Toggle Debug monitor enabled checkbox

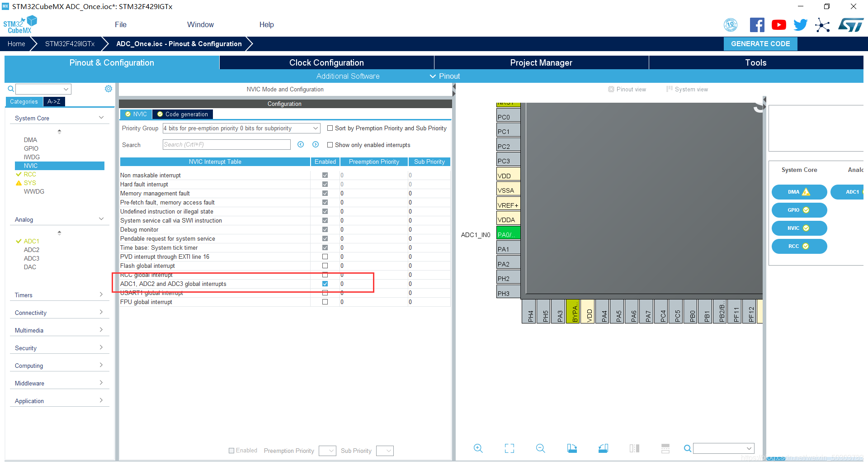[325, 229]
